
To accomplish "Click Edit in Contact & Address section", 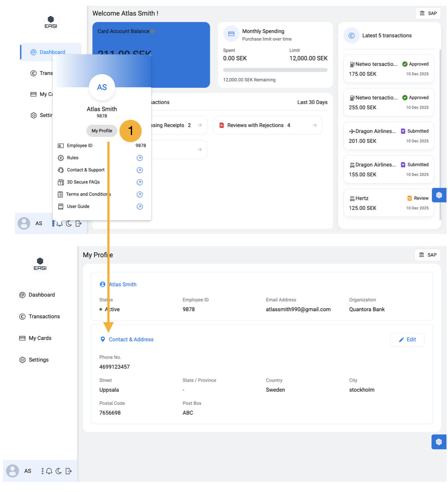I will tap(407, 340).
